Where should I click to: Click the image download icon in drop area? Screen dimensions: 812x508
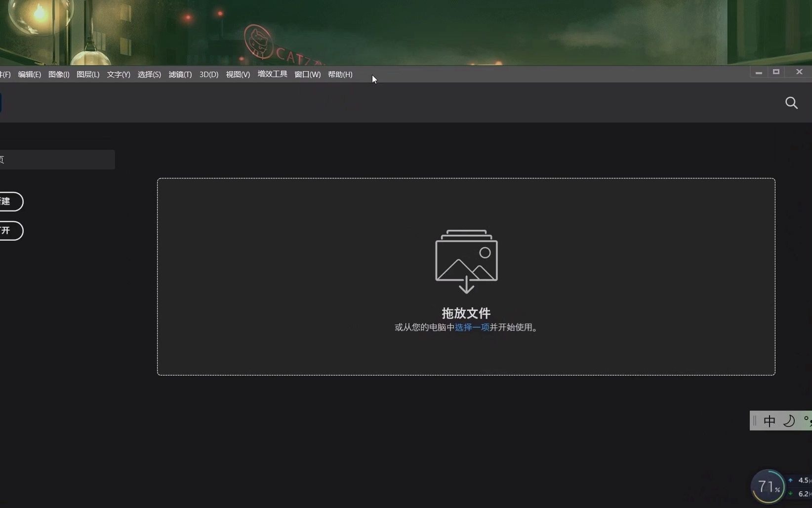click(466, 260)
